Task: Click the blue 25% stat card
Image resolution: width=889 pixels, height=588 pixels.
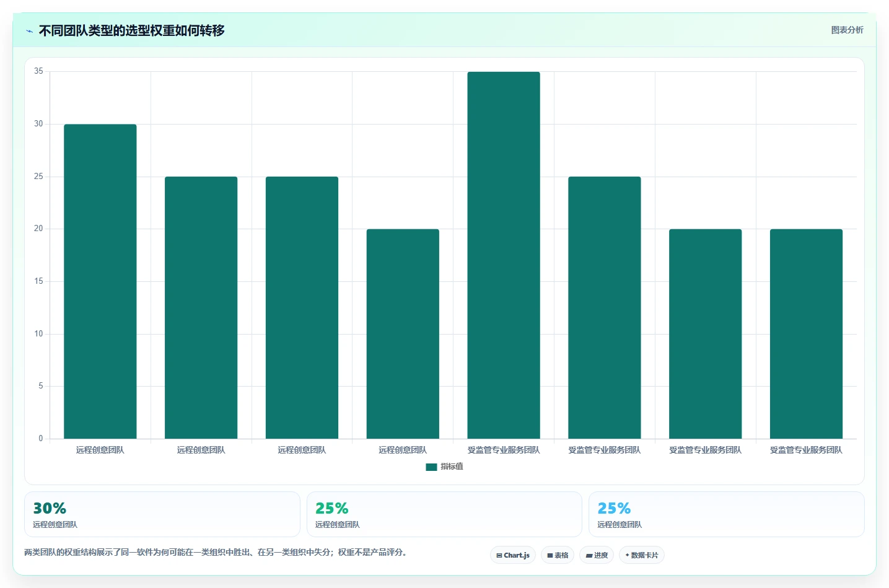Action: (x=726, y=514)
